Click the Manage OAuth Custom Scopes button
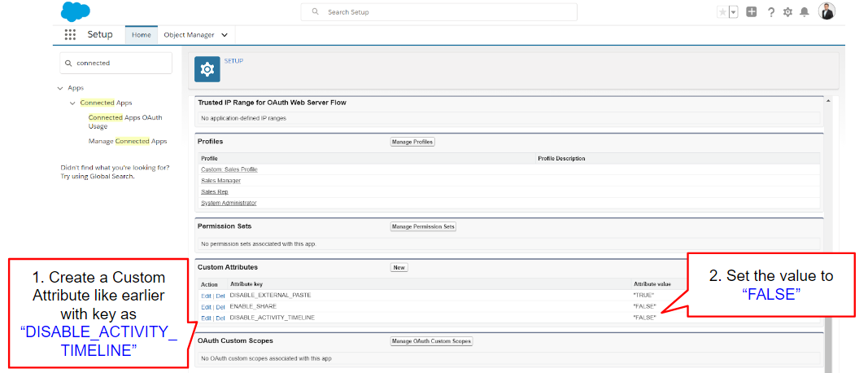The width and height of the screenshot is (868, 373). point(431,341)
